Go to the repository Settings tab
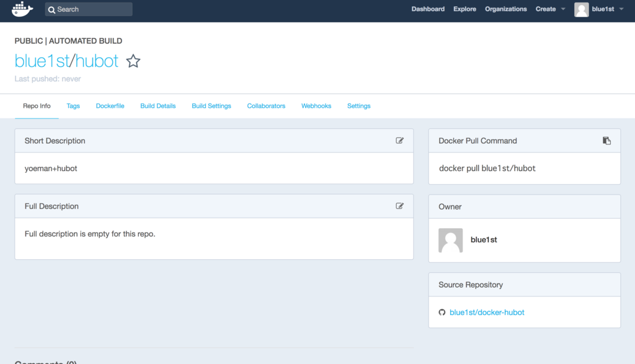635x364 pixels. point(359,106)
